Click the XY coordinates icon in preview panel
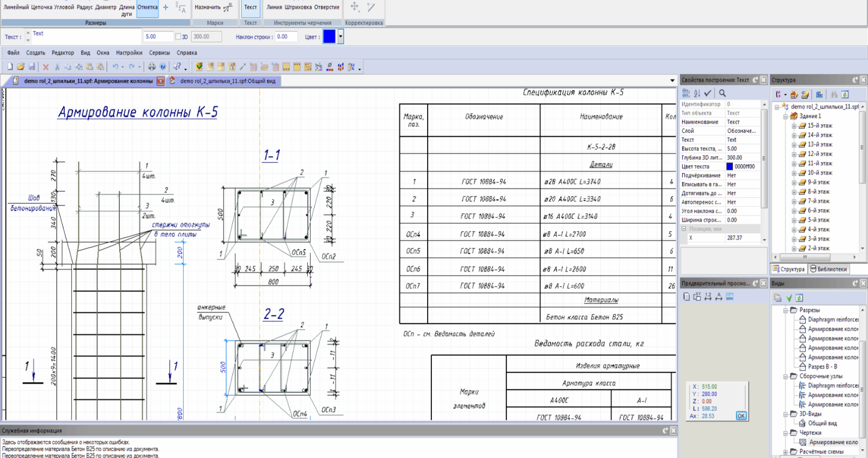Viewport: 868px width, 458px height. (697, 297)
